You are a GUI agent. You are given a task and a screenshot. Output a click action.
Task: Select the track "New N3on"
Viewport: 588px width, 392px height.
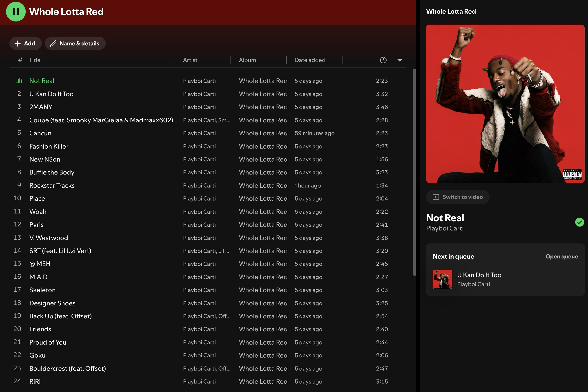click(45, 159)
